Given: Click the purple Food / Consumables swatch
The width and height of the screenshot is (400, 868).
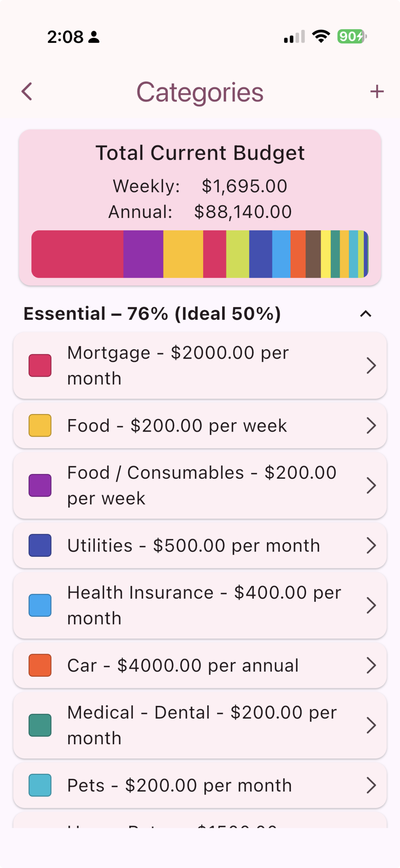Looking at the screenshot, I should pyautogui.click(x=40, y=486).
